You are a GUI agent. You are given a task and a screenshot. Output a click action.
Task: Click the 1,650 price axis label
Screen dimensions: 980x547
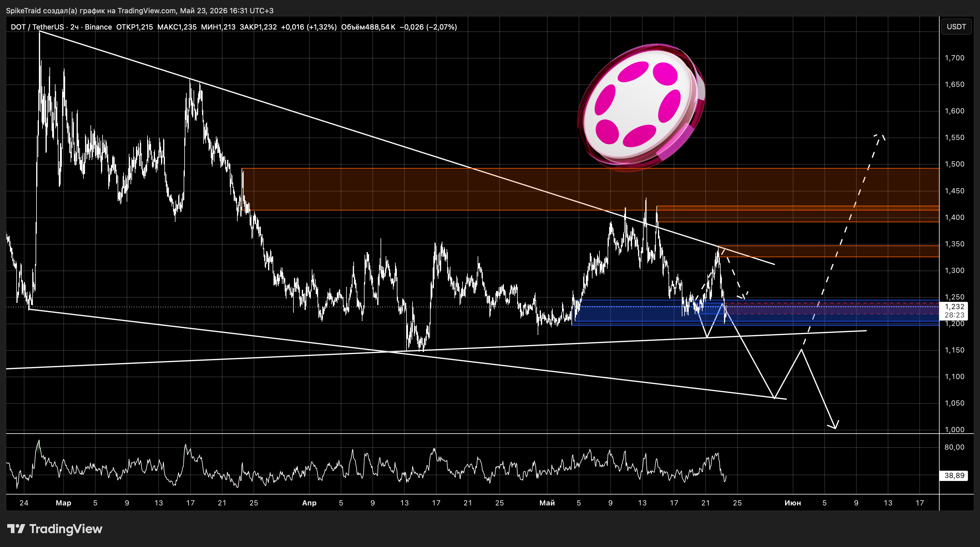coord(954,84)
